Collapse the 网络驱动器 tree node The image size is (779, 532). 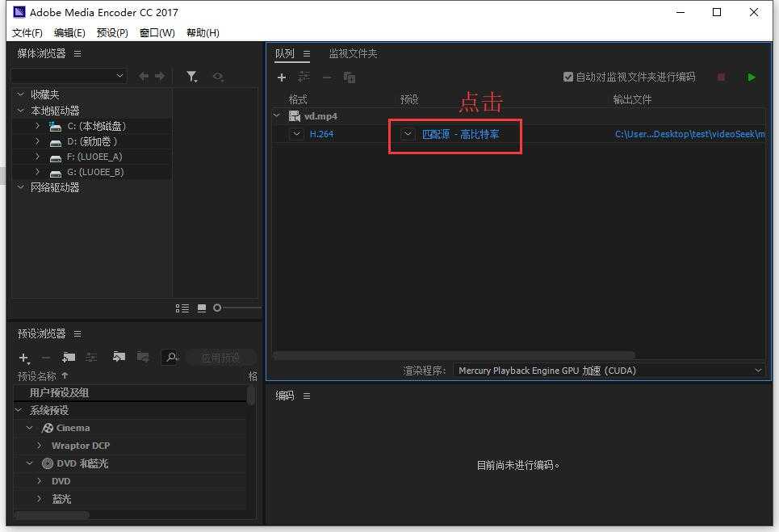[20, 187]
